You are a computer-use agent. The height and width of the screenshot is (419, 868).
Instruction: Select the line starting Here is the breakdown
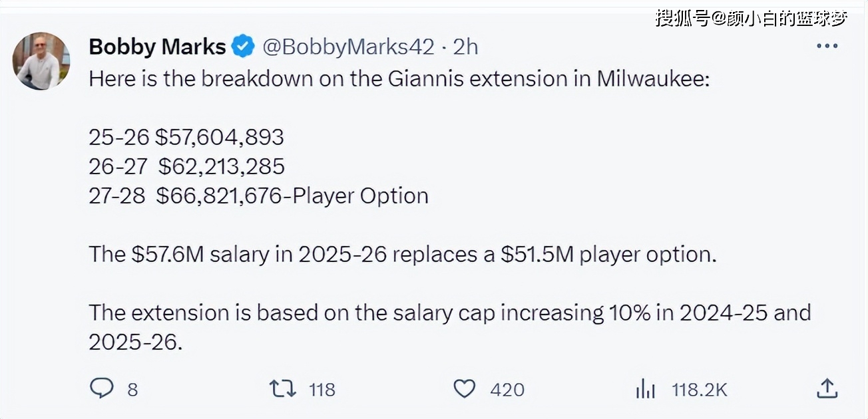pyautogui.click(x=391, y=78)
